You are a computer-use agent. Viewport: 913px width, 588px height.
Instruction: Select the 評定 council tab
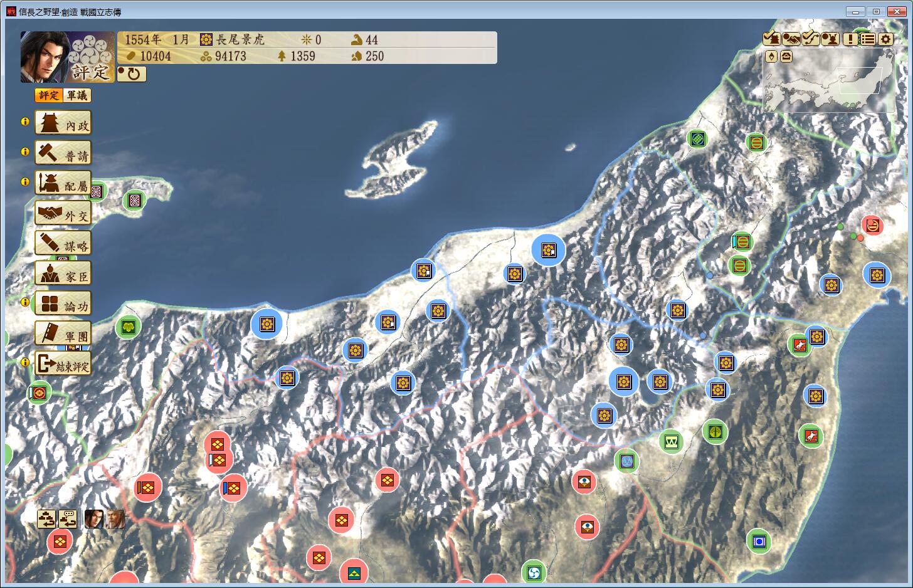[x=49, y=95]
